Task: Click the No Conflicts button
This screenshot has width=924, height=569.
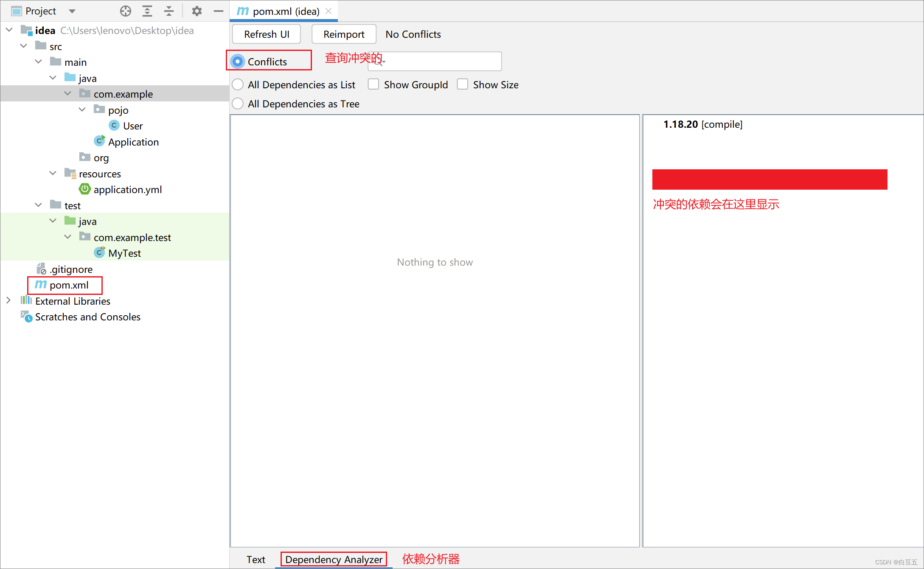Action: coord(413,34)
